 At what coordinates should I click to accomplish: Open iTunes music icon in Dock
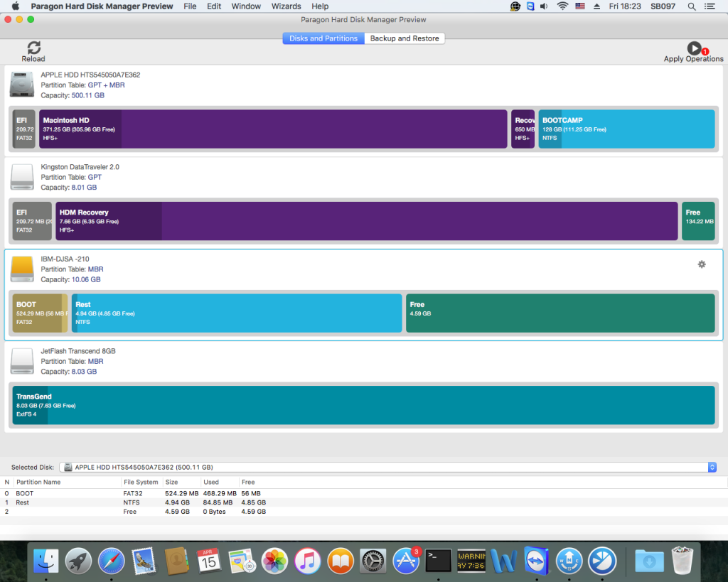pos(307,561)
